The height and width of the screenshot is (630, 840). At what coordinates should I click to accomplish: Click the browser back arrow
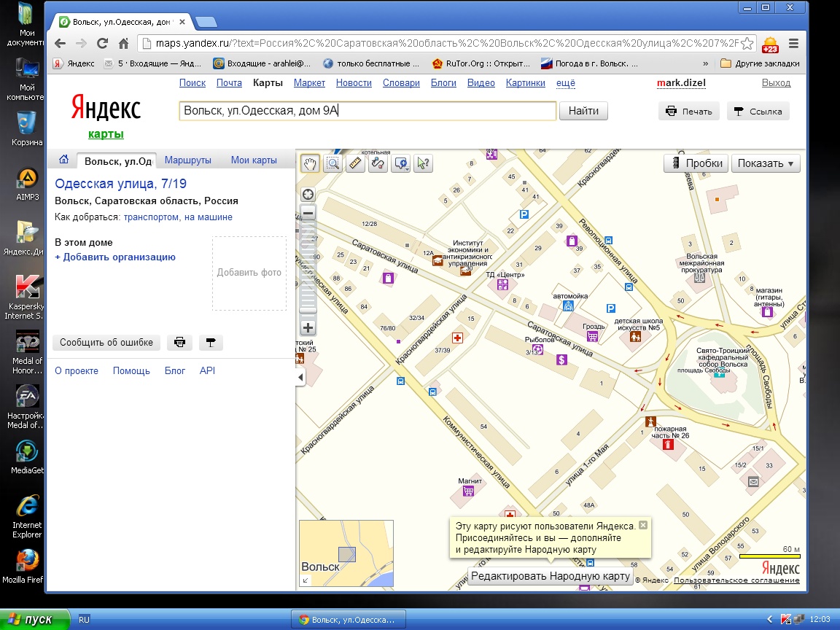61,44
